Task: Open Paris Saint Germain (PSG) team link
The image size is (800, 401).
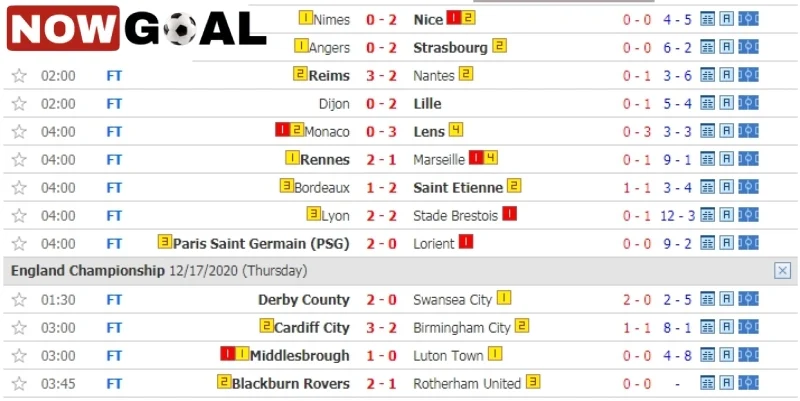Action: tap(261, 244)
